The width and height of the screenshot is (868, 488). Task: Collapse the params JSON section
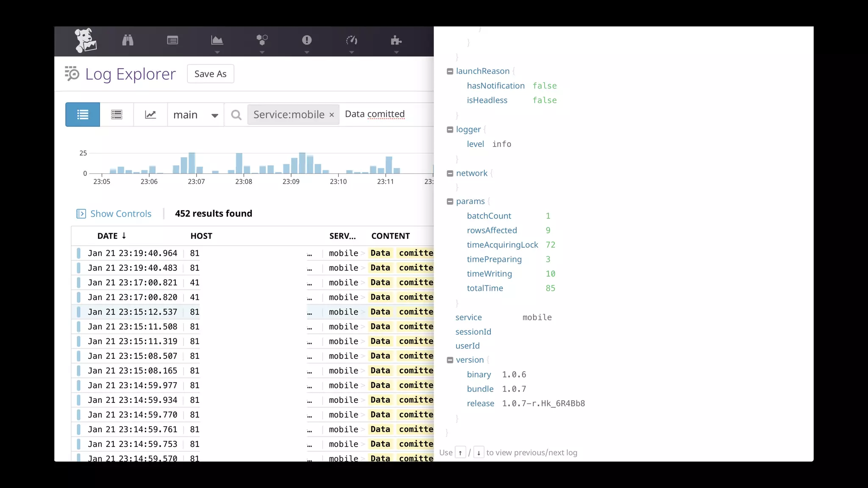point(450,202)
